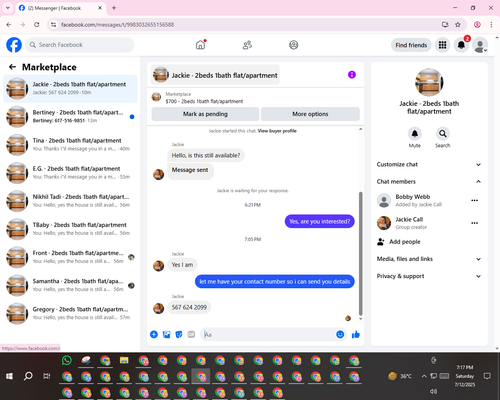Open Tina conversation in list
The height and width of the screenshot is (400, 500).
pyautogui.click(x=70, y=144)
